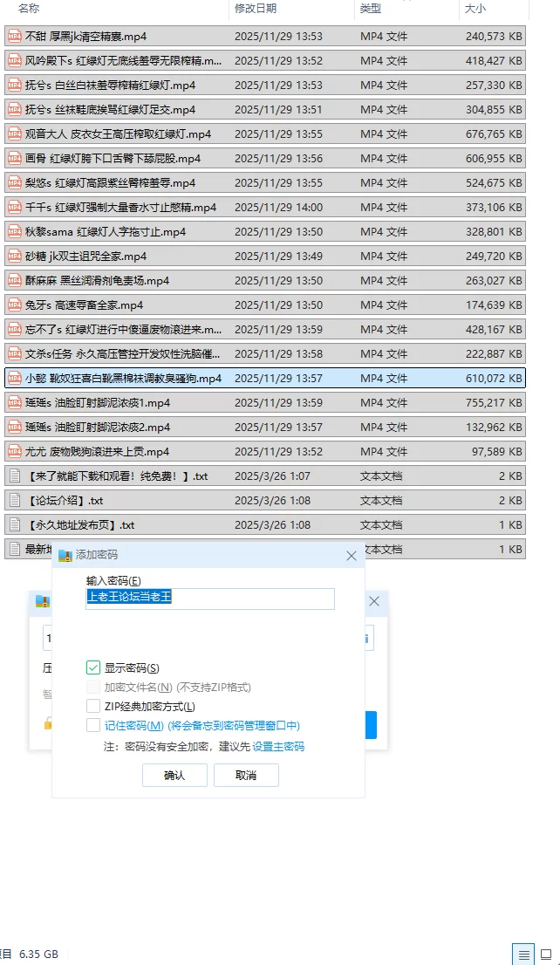This screenshot has width=560, height=965.
Task: Select the 【来了就能下载和观看!纯免费!】.txt file row
Action: click(265, 476)
